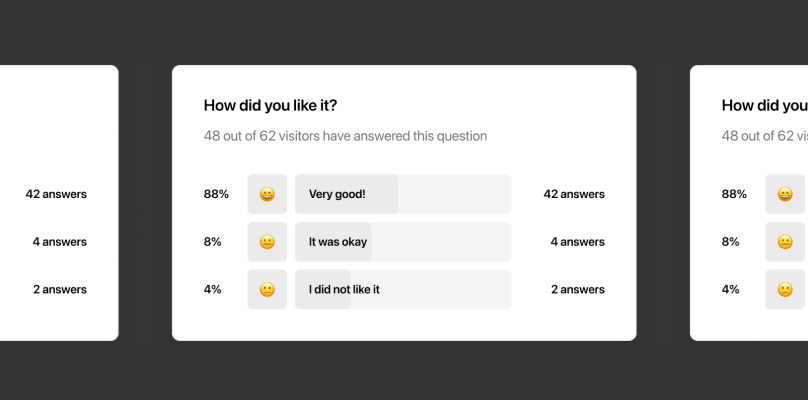Click "42 answers" in the center card
The width and height of the screenshot is (808, 400).
point(574,194)
